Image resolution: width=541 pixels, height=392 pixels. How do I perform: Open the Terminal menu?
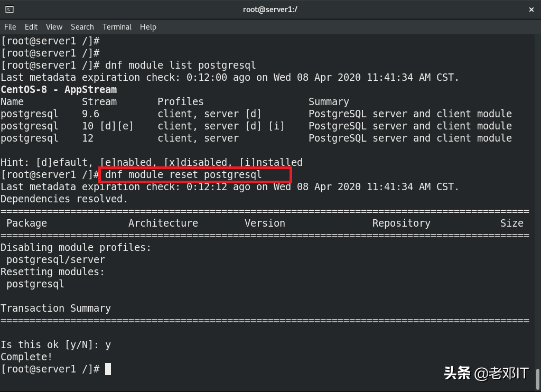[117, 27]
